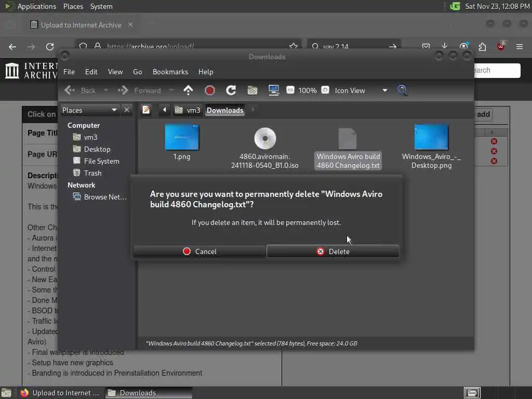Show desktop via bottom-left panel icon
Screen dimensions: 532x399
click(6, 393)
